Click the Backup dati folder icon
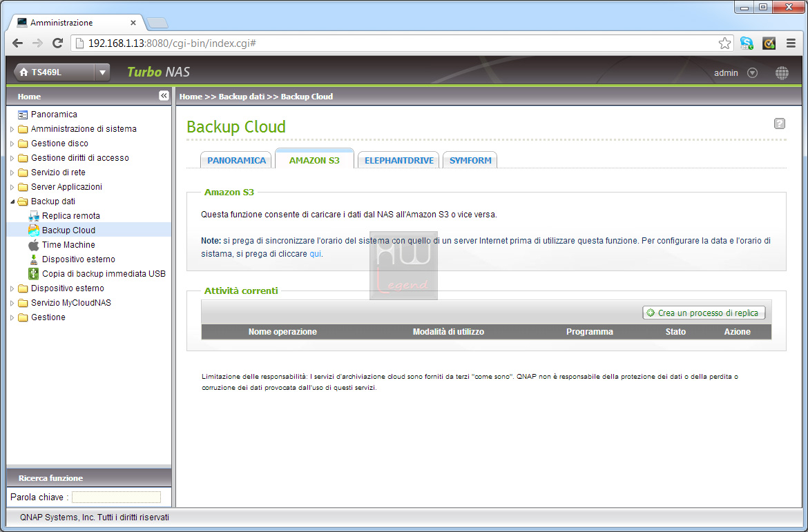This screenshot has width=808, height=532. point(23,201)
